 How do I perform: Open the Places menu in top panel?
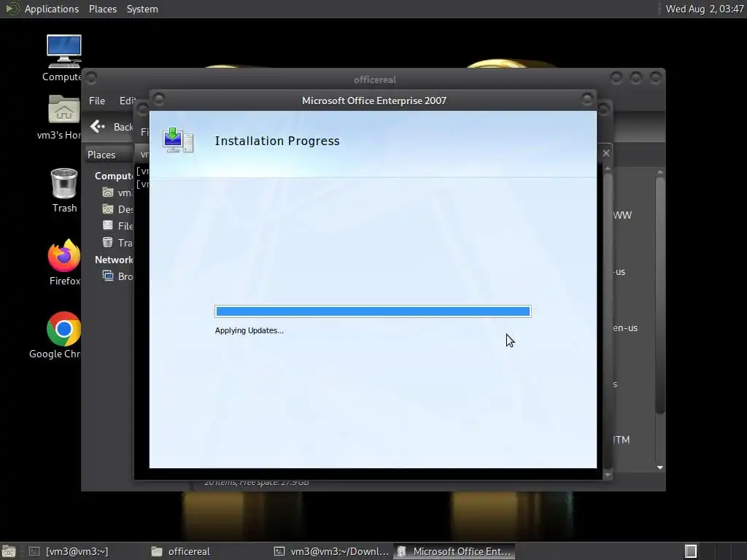point(102,9)
